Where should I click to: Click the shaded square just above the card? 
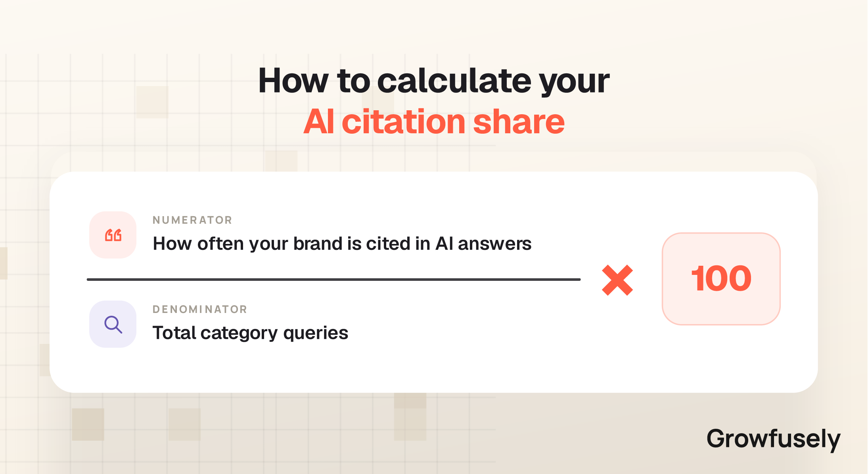pyautogui.click(x=281, y=161)
